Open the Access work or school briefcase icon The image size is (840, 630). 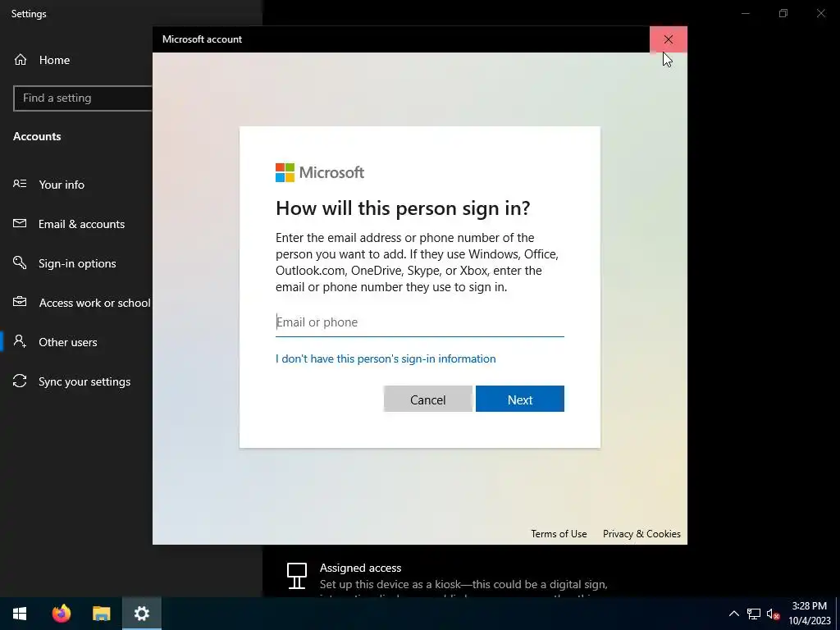(x=20, y=302)
